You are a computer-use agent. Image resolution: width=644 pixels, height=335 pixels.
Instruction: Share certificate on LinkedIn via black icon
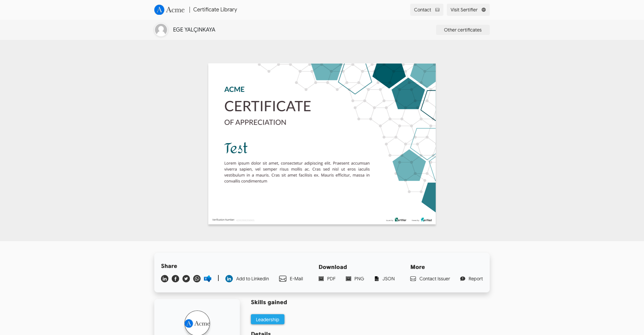coord(165,279)
